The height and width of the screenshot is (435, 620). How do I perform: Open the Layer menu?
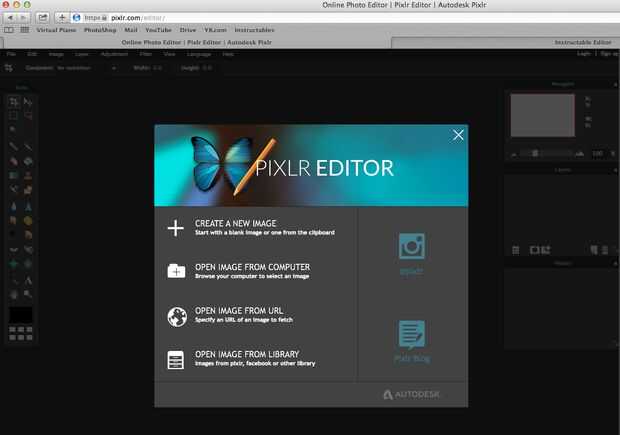coord(82,54)
